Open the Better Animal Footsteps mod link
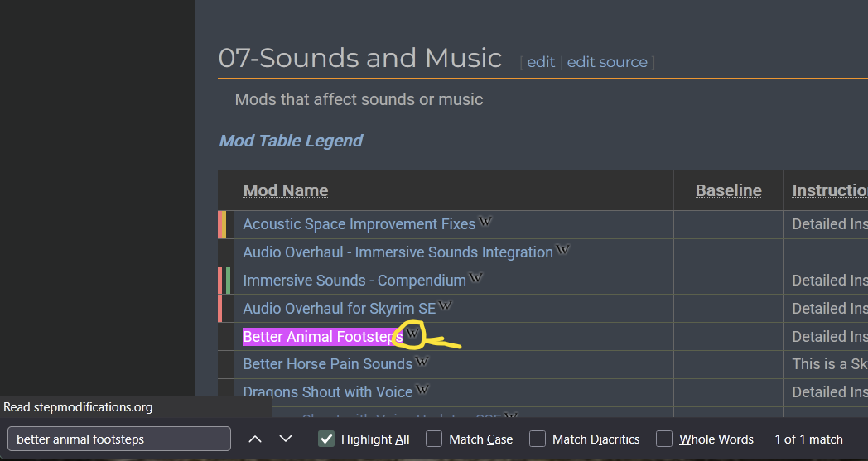This screenshot has width=868, height=461. tap(322, 337)
